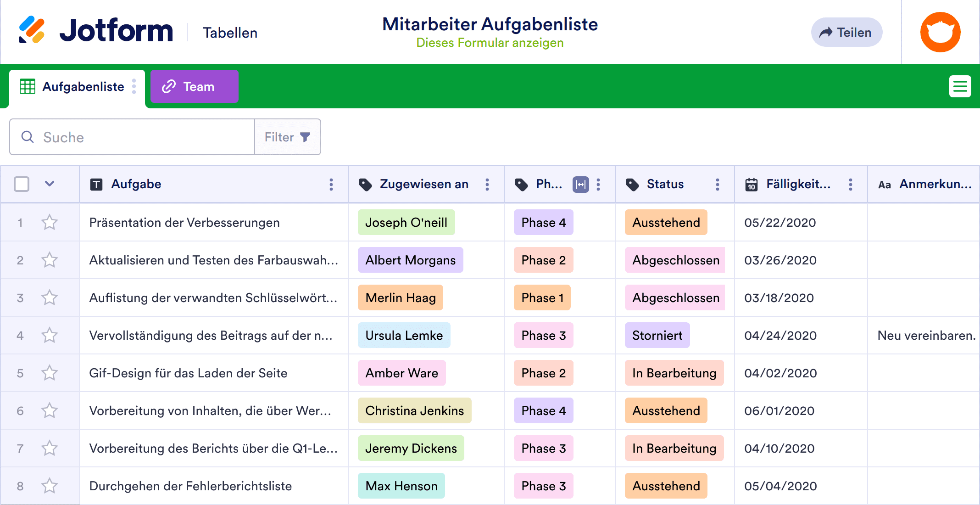Switch to the Aufgabenliste tab

pyautogui.click(x=77, y=87)
